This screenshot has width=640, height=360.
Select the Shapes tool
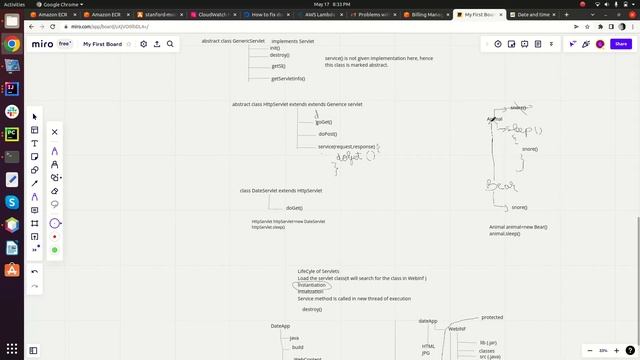click(35, 170)
